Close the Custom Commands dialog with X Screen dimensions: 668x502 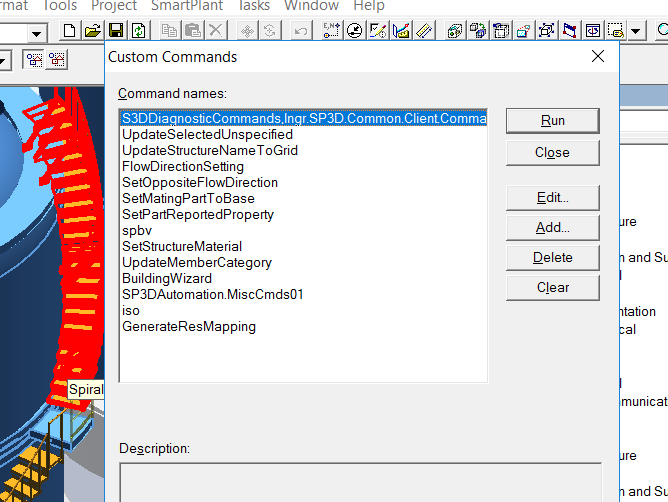598,56
